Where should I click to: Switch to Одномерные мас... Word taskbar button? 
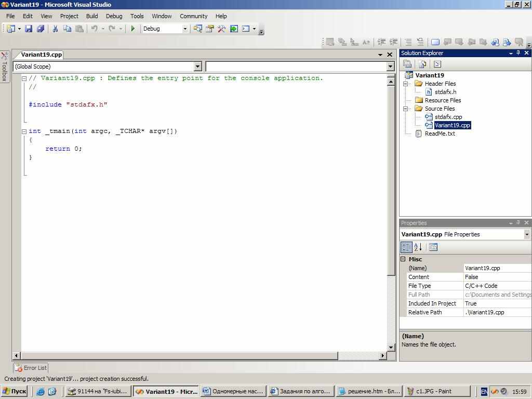click(233, 391)
